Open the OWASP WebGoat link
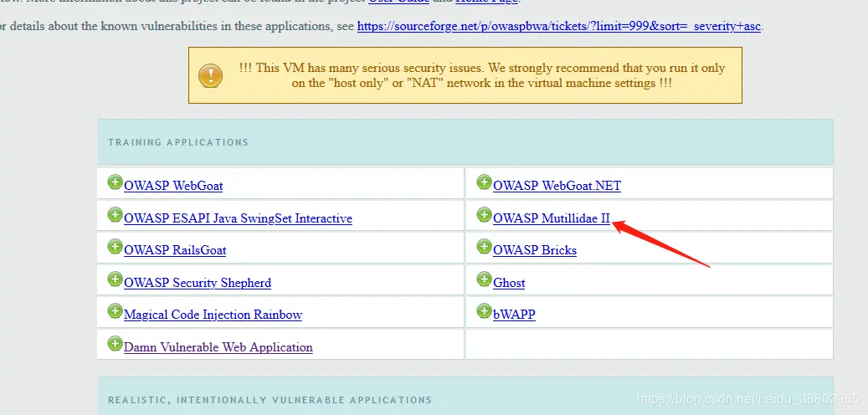The width and height of the screenshot is (868, 415). tap(173, 186)
